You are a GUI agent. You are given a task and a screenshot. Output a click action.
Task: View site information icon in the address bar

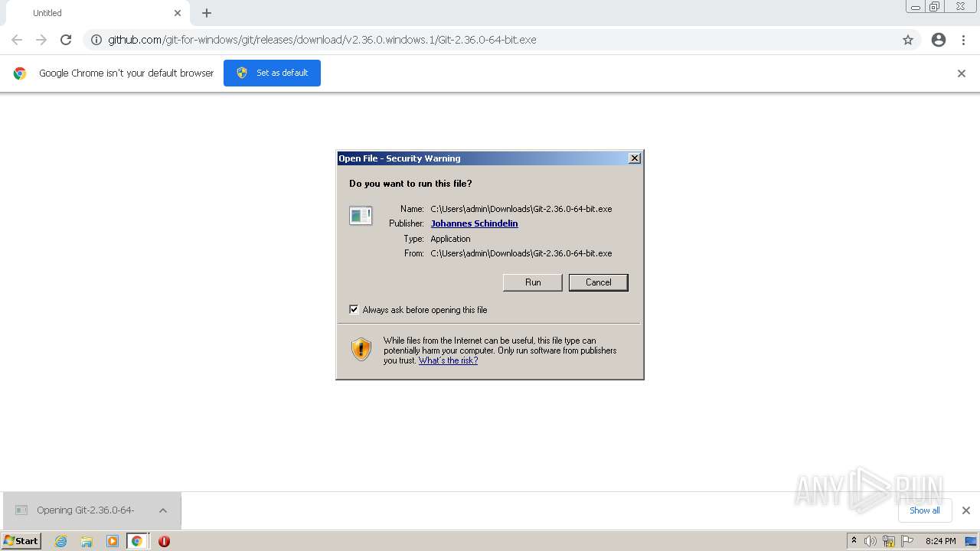click(96, 40)
